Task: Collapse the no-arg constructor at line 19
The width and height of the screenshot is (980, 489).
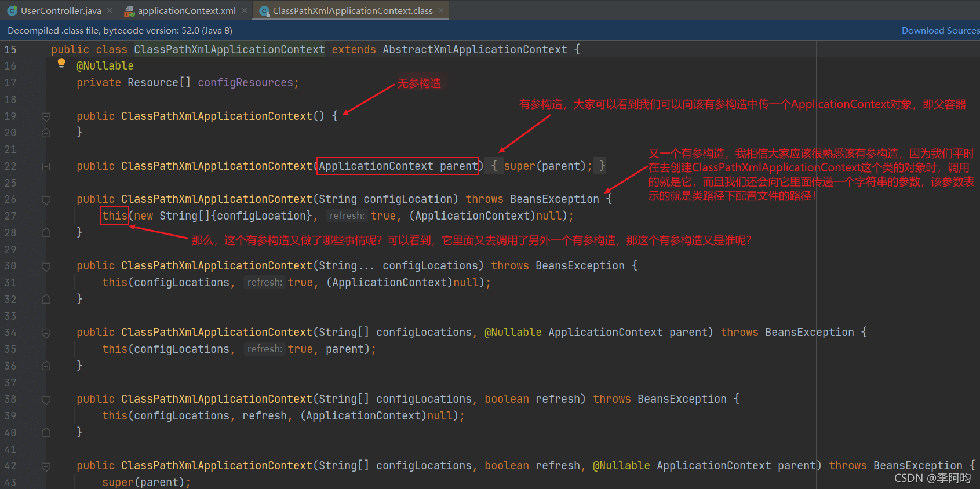Action: [46, 116]
